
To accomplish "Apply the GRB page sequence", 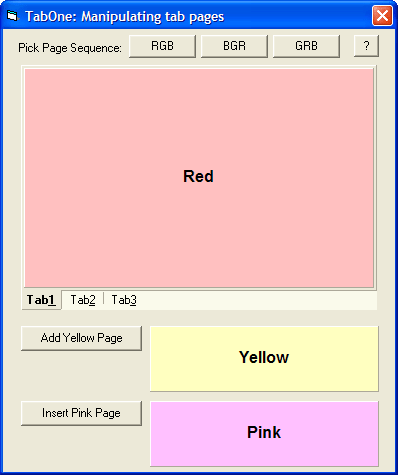I will (x=306, y=46).
